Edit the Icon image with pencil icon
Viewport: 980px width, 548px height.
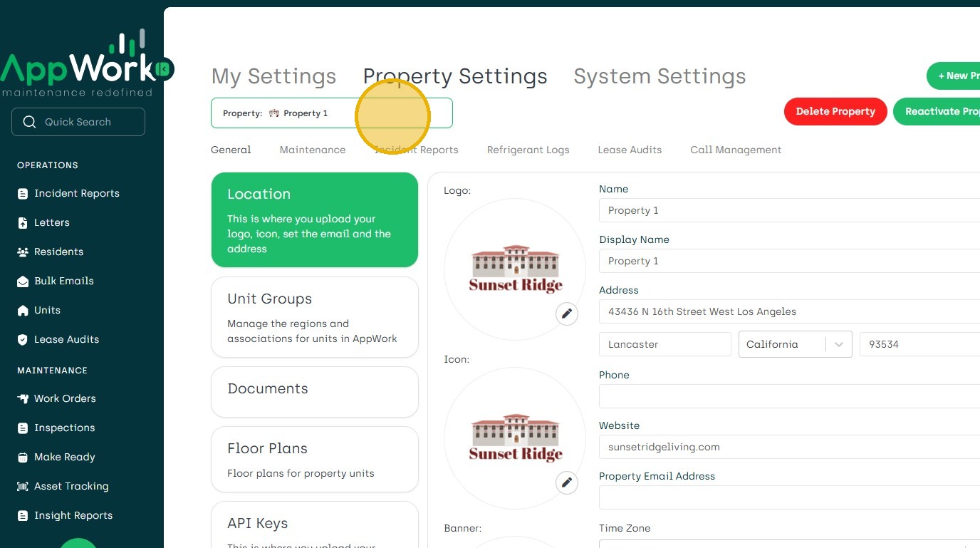pyautogui.click(x=567, y=482)
